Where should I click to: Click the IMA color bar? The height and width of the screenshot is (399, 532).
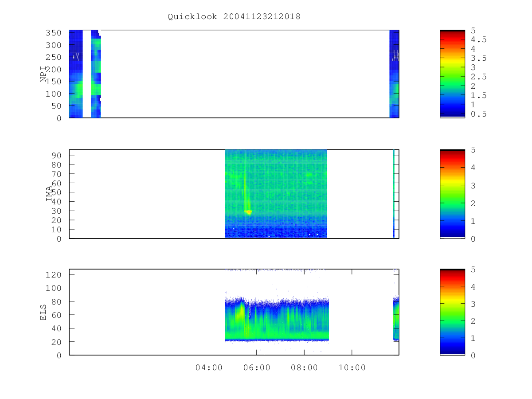click(452, 194)
